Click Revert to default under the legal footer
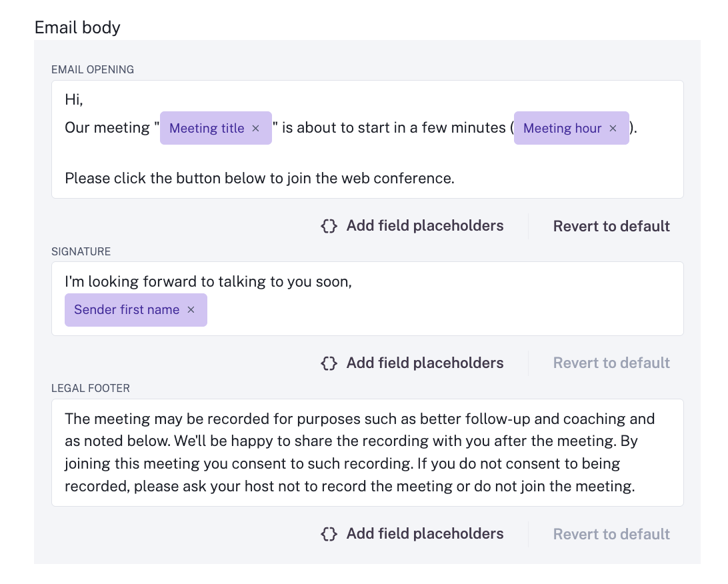 (x=611, y=533)
